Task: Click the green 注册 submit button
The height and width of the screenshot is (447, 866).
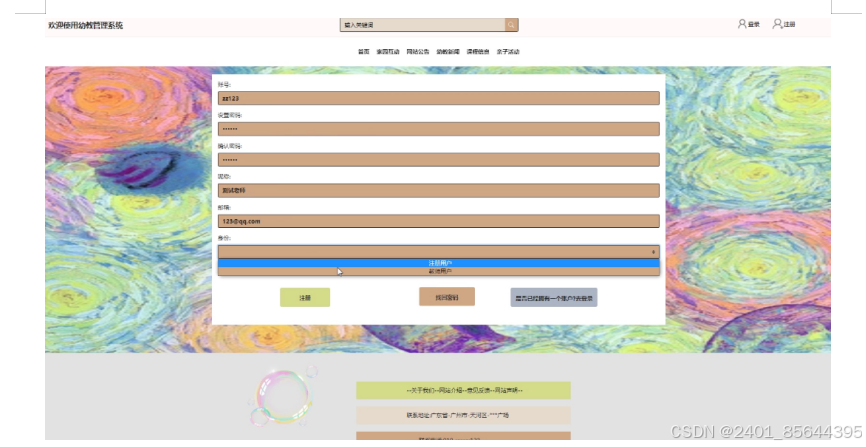Action: point(305,297)
